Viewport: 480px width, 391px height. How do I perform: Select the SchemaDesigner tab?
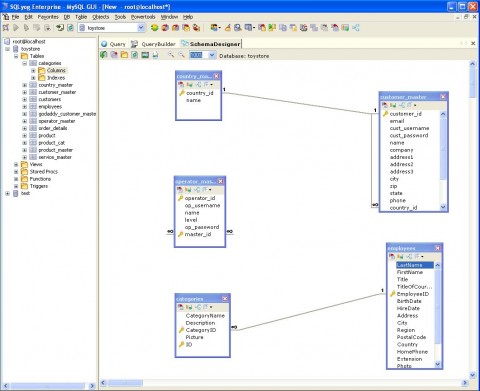pyautogui.click(x=211, y=44)
